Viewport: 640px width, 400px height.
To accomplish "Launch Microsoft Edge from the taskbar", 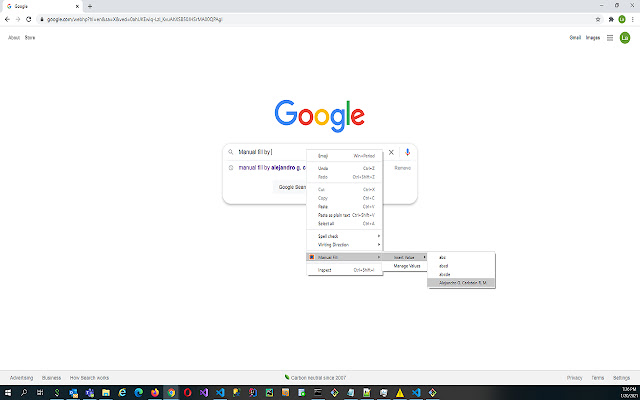I will 138,393.
